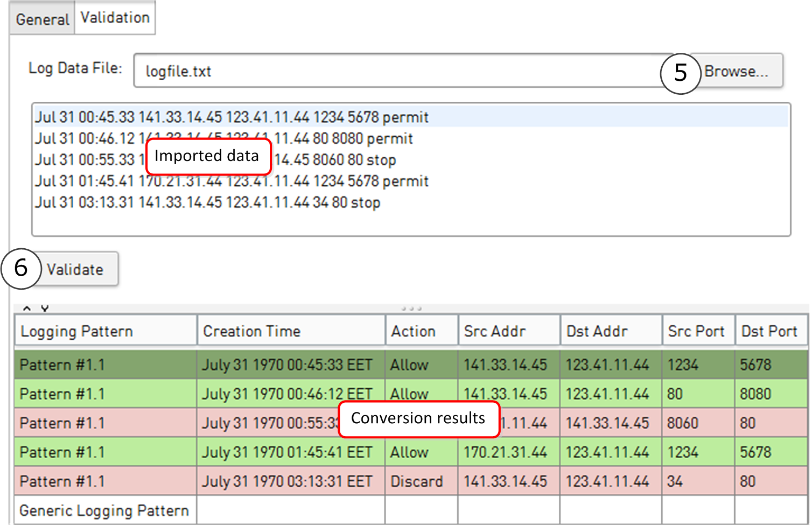The width and height of the screenshot is (812, 525).
Task: Select the Discard row at 03:13:31
Action: [x=416, y=481]
